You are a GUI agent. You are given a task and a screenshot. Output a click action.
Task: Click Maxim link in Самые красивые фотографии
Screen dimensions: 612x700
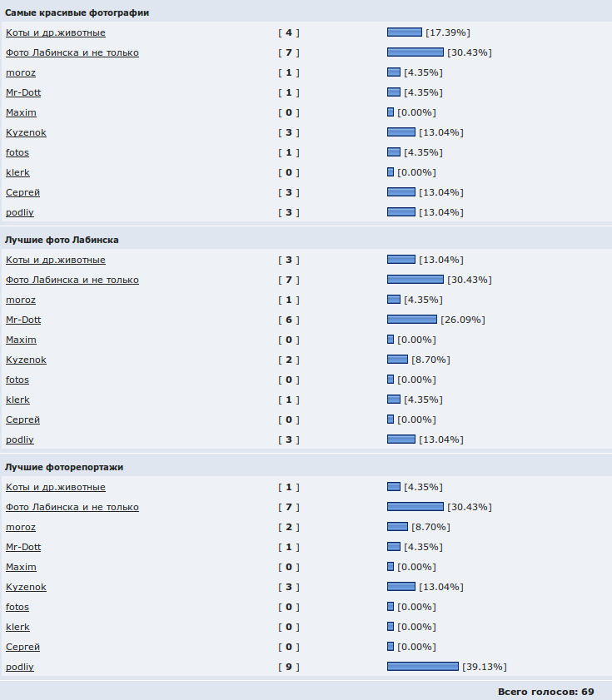coord(21,112)
